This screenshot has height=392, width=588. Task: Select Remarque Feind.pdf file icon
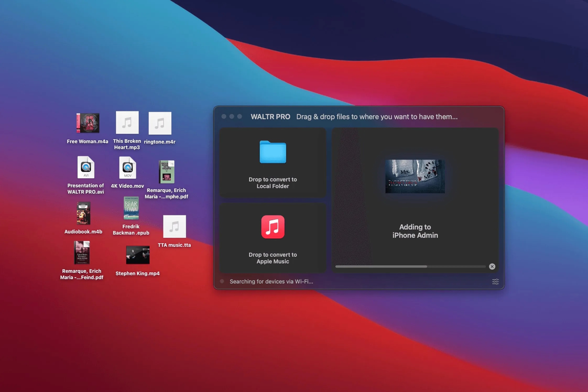coord(82,253)
